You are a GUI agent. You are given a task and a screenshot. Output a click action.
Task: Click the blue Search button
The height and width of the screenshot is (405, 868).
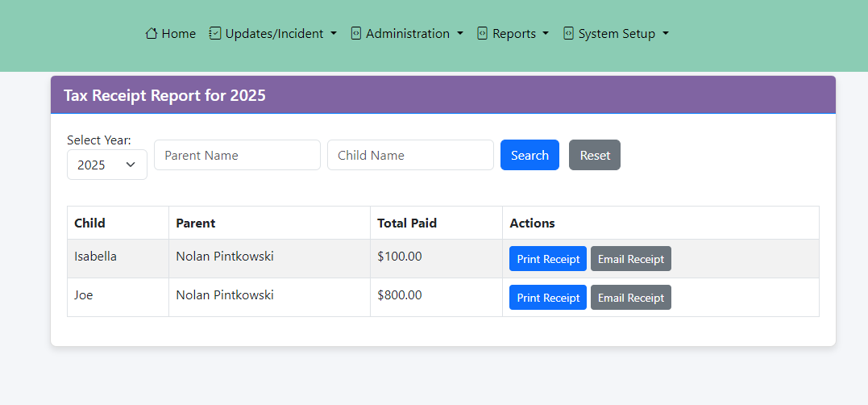[x=530, y=155]
